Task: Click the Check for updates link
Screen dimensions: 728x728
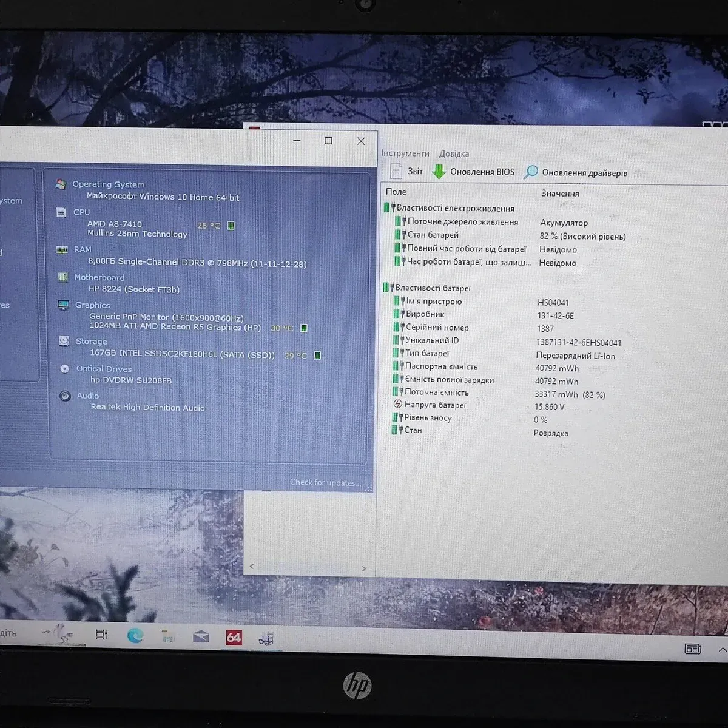Action: (x=325, y=482)
